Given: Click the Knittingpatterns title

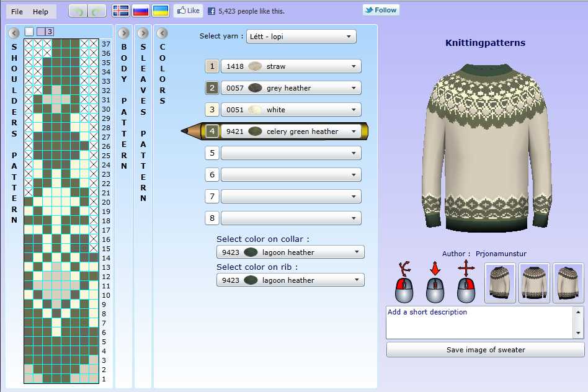Looking at the screenshot, I should pyautogui.click(x=485, y=43).
